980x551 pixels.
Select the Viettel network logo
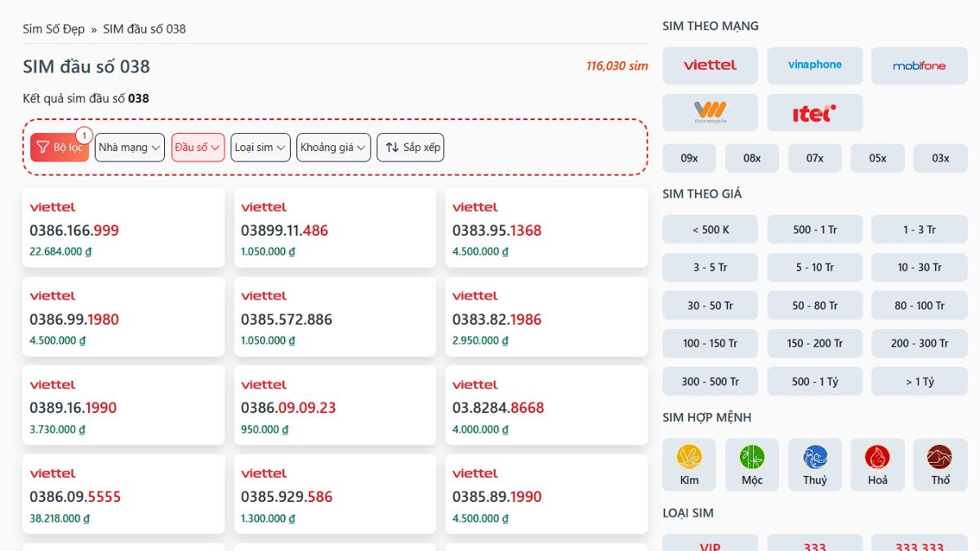(x=710, y=65)
